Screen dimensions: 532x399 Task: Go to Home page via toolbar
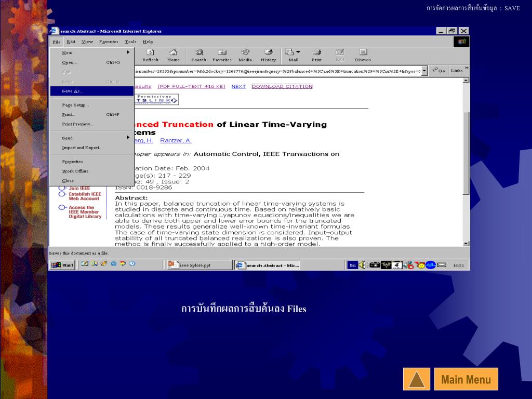[173, 55]
